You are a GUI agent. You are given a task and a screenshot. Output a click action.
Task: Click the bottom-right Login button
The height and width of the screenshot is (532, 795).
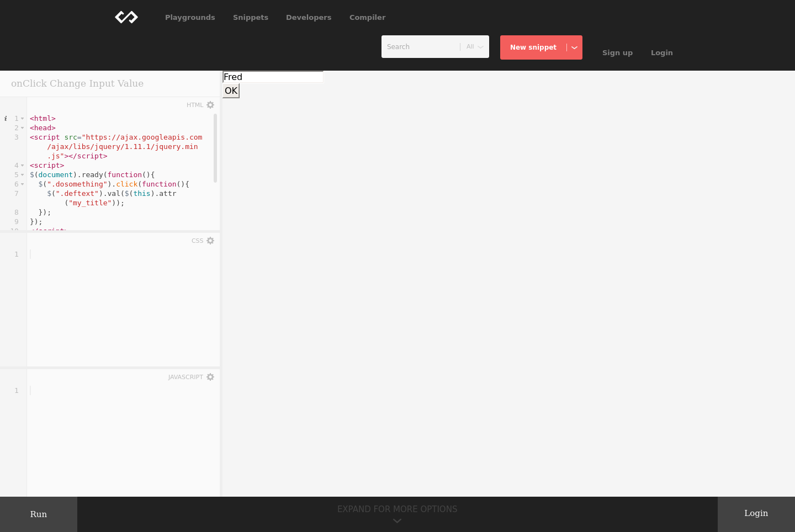pyautogui.click(x=756, y=513)
